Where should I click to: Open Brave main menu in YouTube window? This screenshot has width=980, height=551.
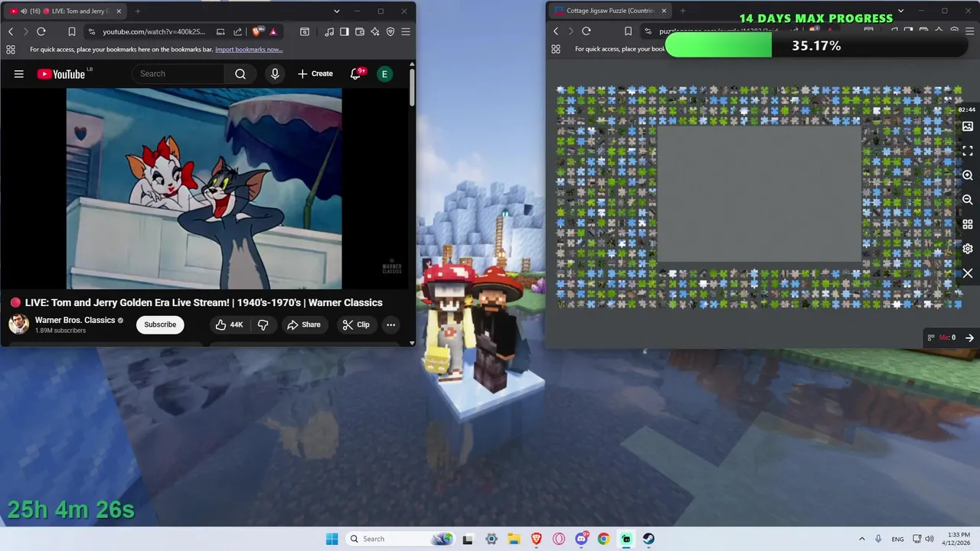pyautogui.click(x=406, y=31)
